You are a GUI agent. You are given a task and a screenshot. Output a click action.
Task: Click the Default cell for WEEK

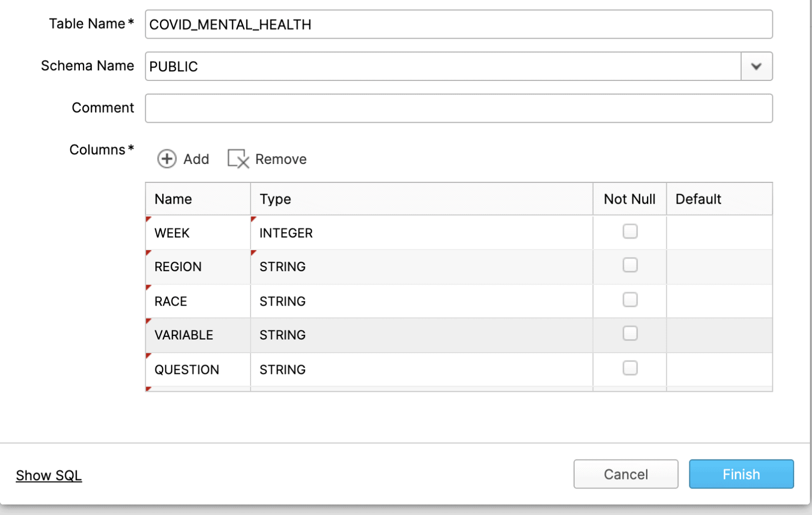tap(719, 233)
